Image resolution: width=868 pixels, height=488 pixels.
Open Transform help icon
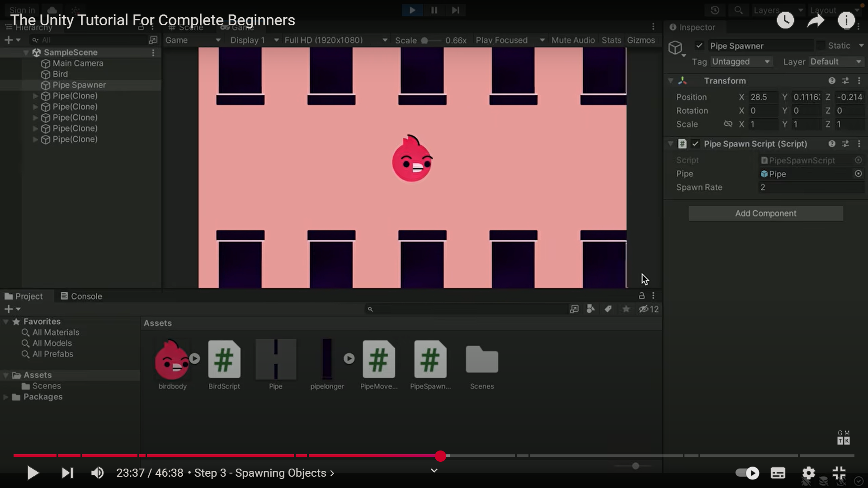[x=832, y=81]
